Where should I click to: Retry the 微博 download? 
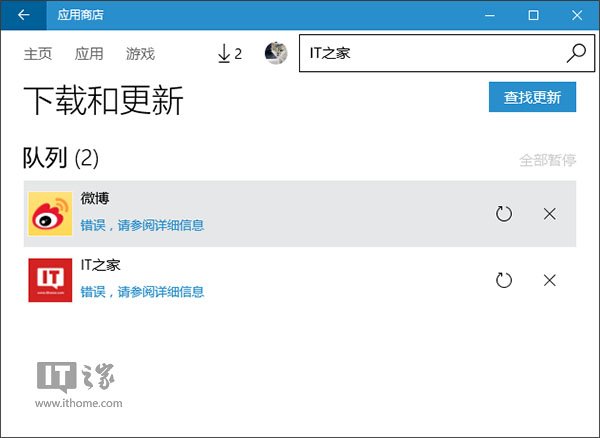504,214
